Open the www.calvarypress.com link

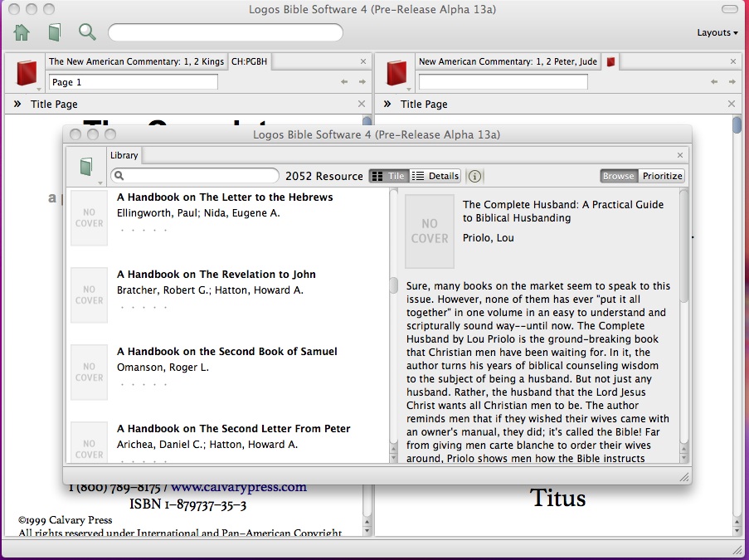(239, 487)
